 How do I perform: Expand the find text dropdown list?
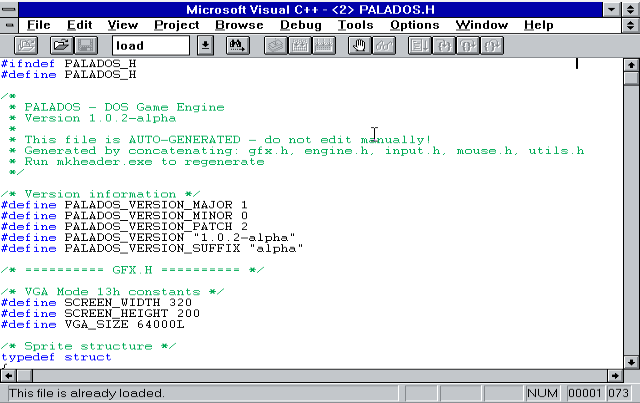coord(205,45)
